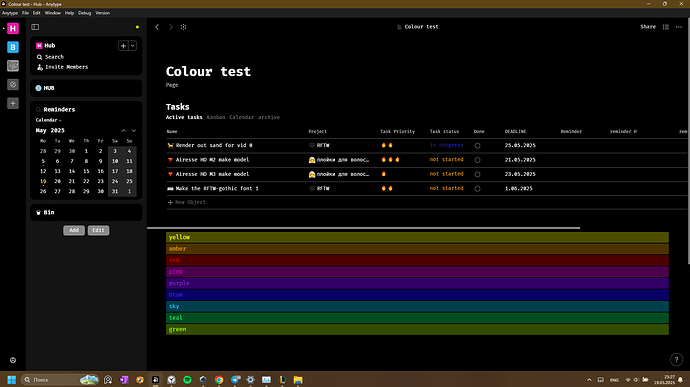Select May 19 in the calendar
The image size is (690, 387).
click(43, 181)
